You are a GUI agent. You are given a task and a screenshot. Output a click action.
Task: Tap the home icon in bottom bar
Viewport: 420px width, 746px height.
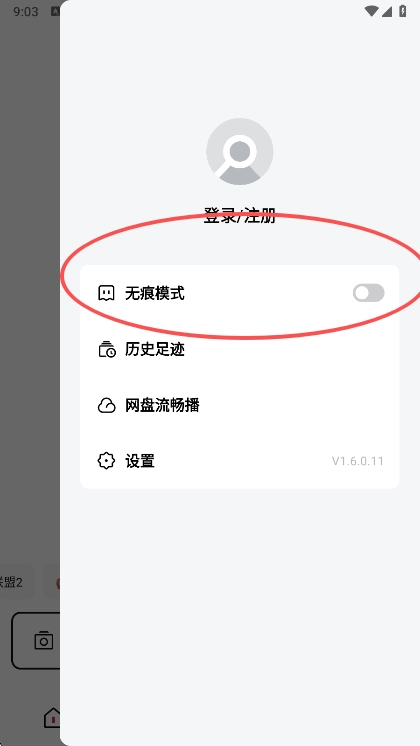point(52,717)
